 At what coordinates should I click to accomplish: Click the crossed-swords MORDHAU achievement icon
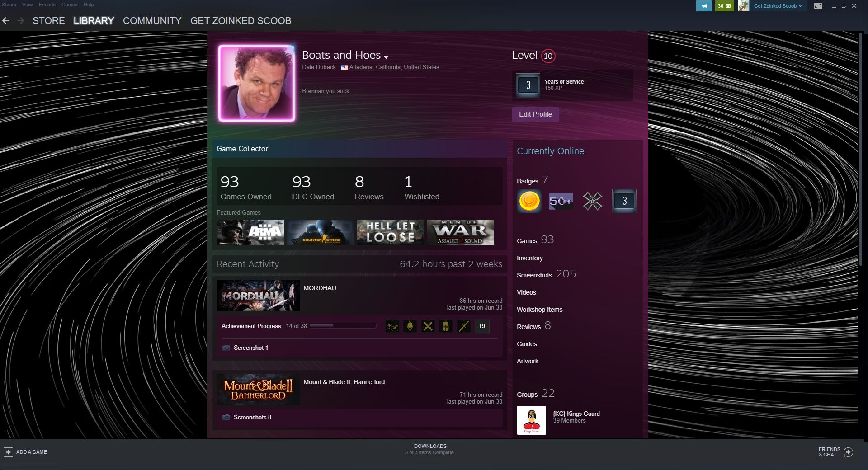pyautogui.click(x=427, y=326)
